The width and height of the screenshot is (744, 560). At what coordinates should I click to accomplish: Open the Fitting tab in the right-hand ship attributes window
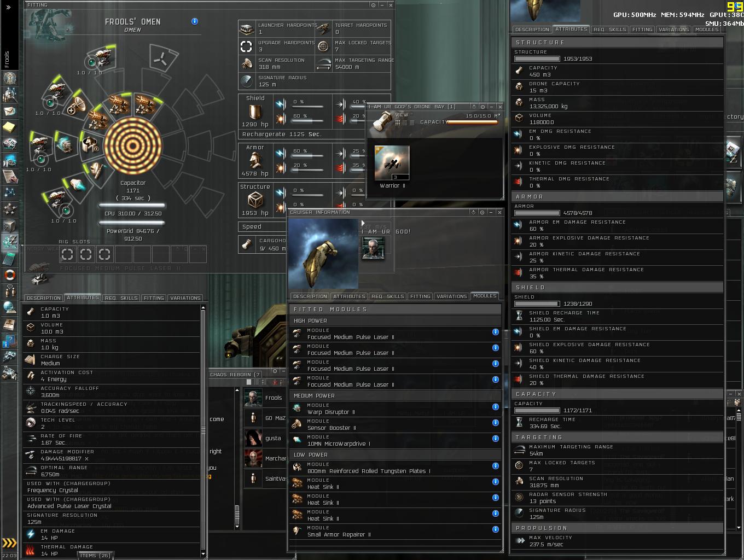click(x=642, y=30)
